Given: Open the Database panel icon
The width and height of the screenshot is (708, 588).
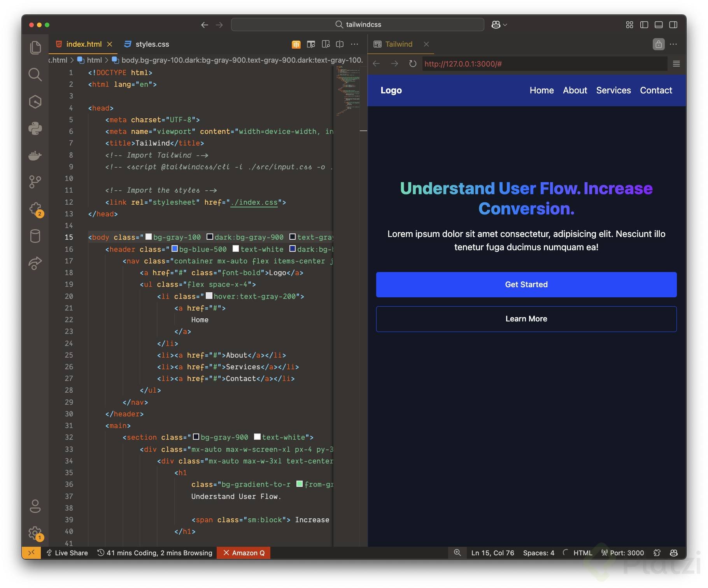Looking at the screenshot, I should (x=35, y=236).
